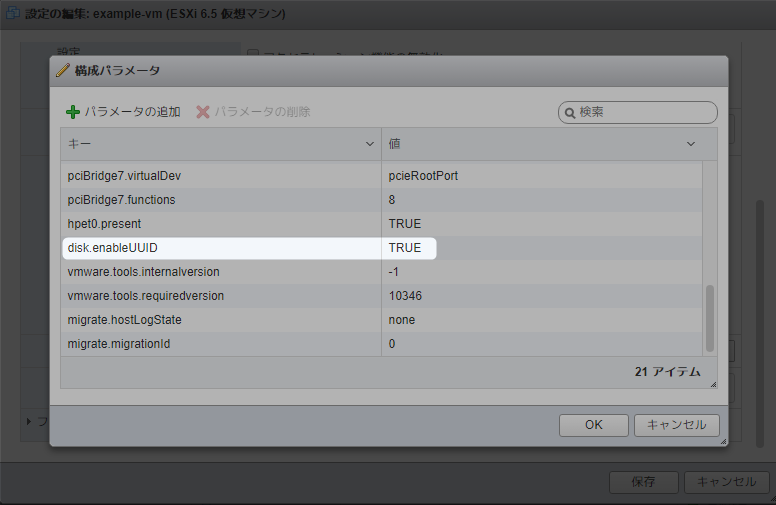This screenshot has width=776, height=505.
Task: Click キャンセル in the 構成パラメータ dialog
Action: 677,425
